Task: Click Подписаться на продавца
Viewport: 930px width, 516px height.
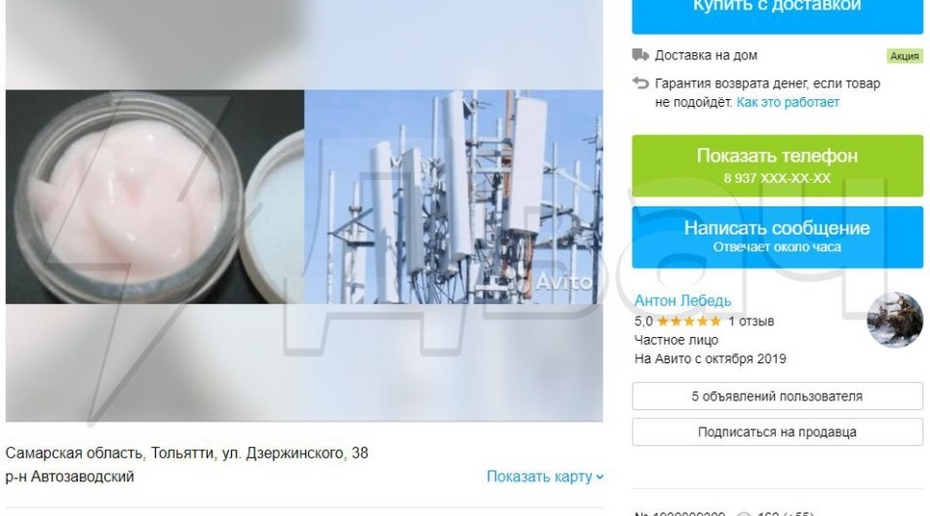Action: click(777, 432)
